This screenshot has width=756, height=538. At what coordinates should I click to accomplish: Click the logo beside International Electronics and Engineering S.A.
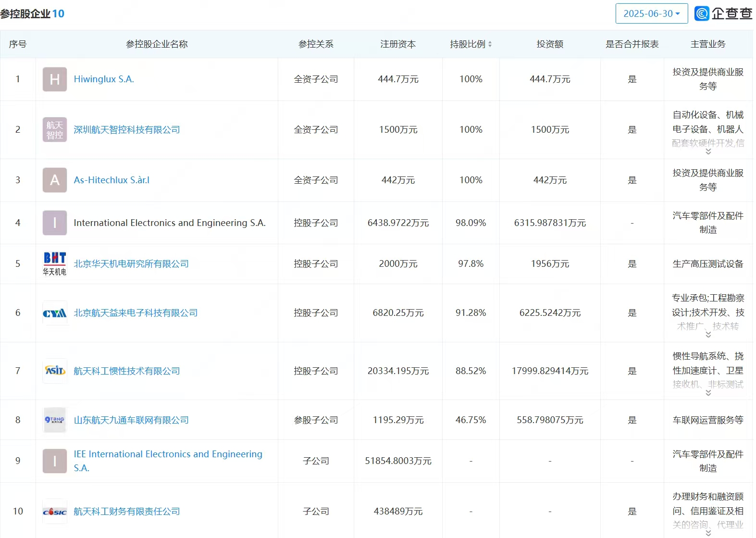click(x=55, y=223)
